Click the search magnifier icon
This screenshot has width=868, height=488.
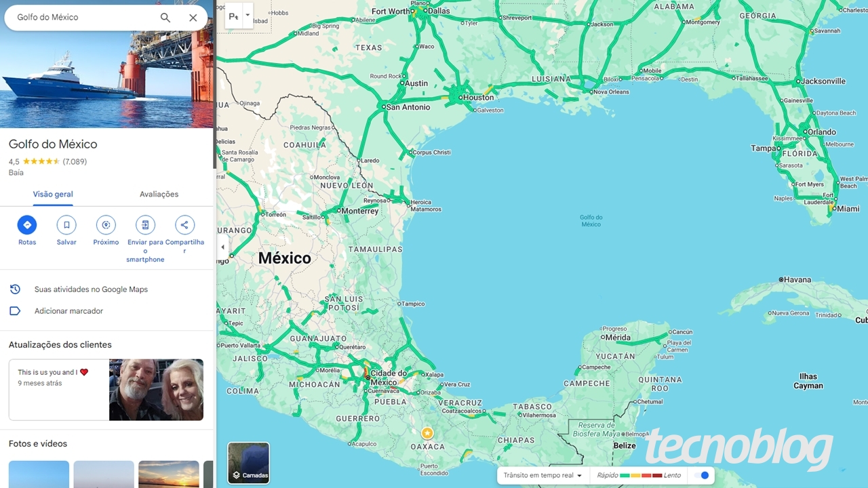[x=165, y=18]
